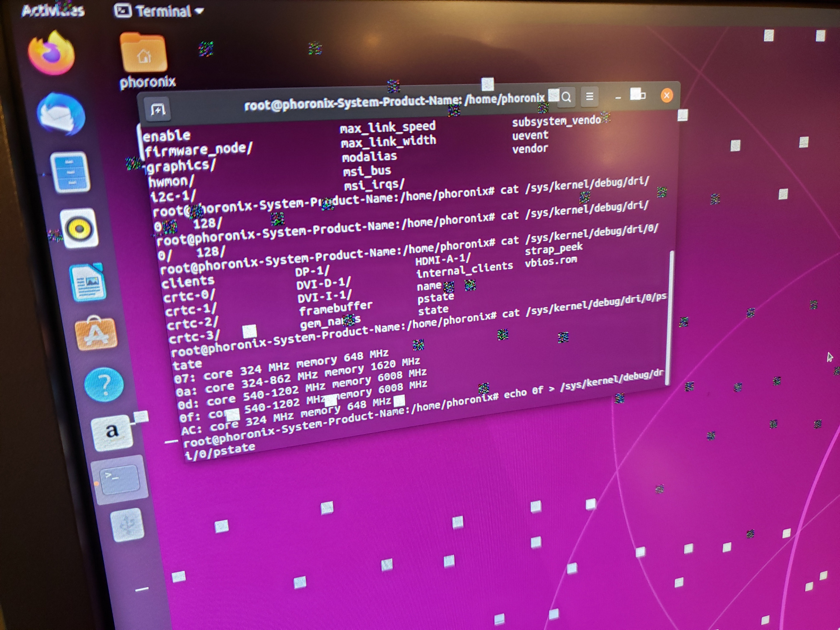840x630 pixels.
Task: Click the 'DP-1/' connector entry
Action: pyautogui.click(x=312, y=271)
